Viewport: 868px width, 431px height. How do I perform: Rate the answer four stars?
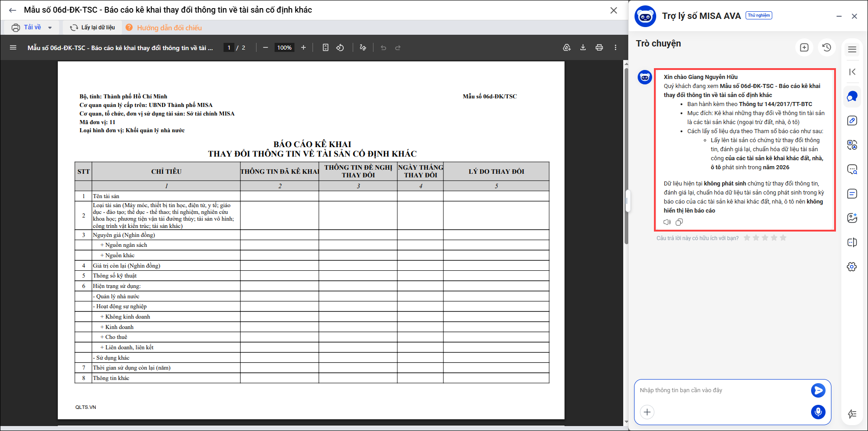coord(774,238)
